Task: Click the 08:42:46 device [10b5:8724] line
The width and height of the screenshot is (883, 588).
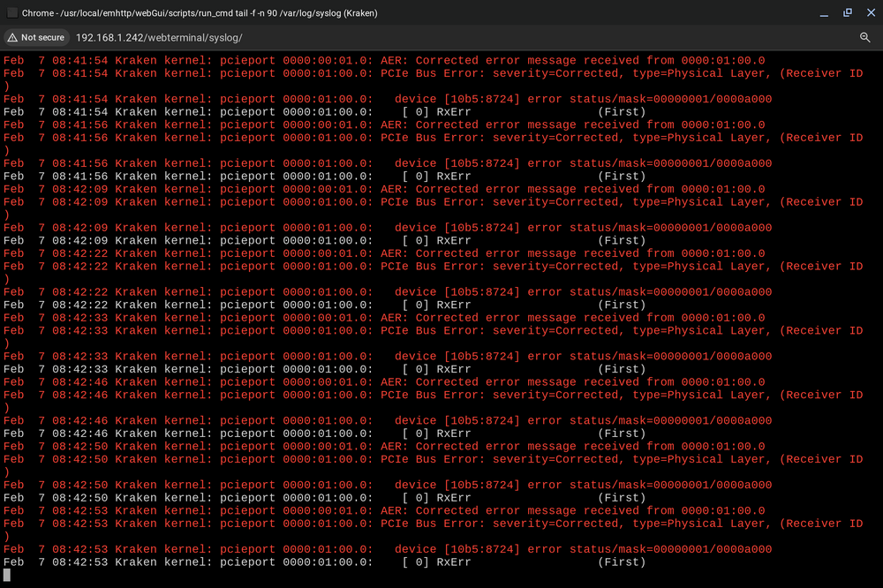Action: point(388,421)
